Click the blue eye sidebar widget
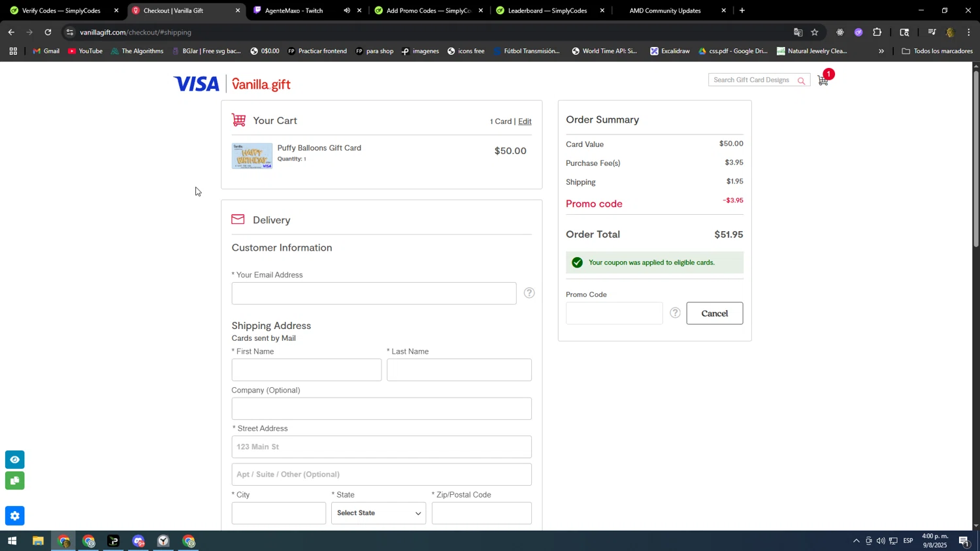This screenshot has width=980, height=551. pos(15,460)
